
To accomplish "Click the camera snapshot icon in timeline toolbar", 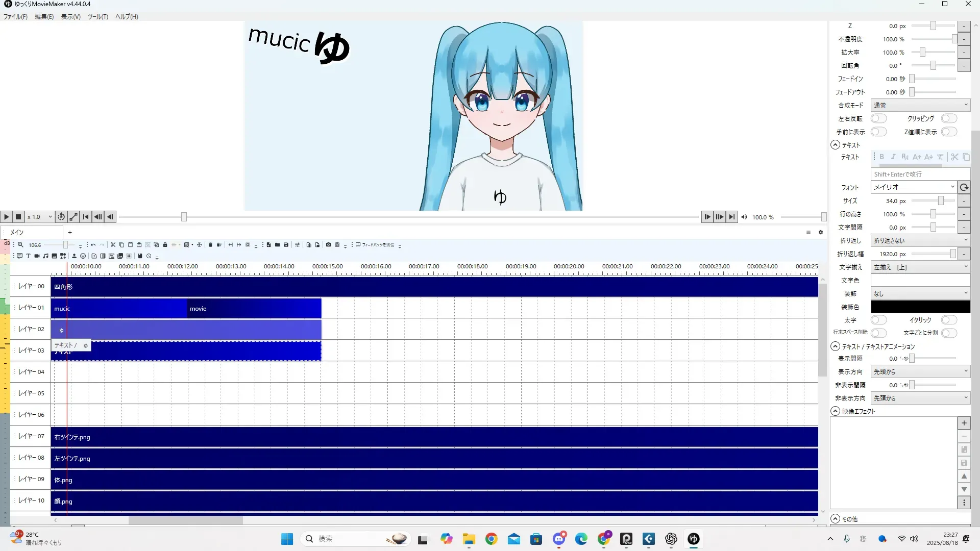I will 328,245.
